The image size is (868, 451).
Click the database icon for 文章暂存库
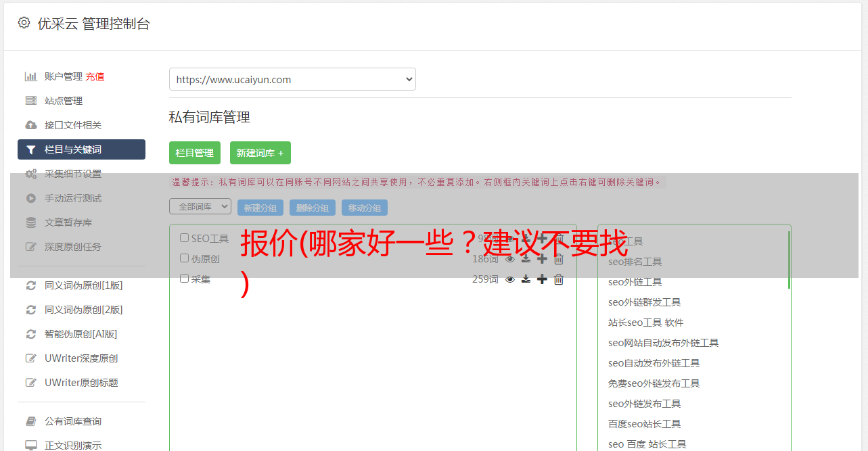click(x=30, y=222)
